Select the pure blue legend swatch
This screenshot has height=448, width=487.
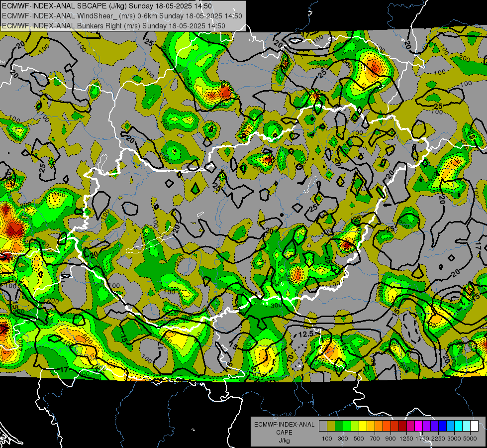443,426
